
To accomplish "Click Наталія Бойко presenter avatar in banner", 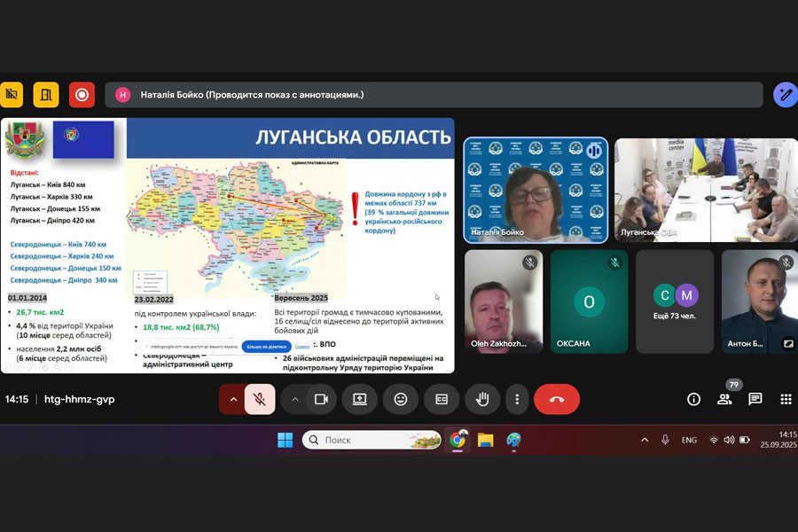I will click(x=122, y=95).
